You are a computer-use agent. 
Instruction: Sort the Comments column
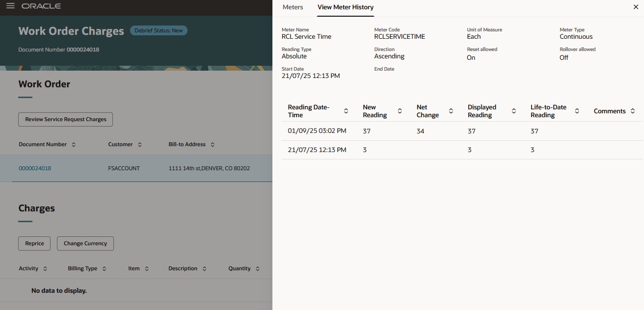(x=633, y=111)
